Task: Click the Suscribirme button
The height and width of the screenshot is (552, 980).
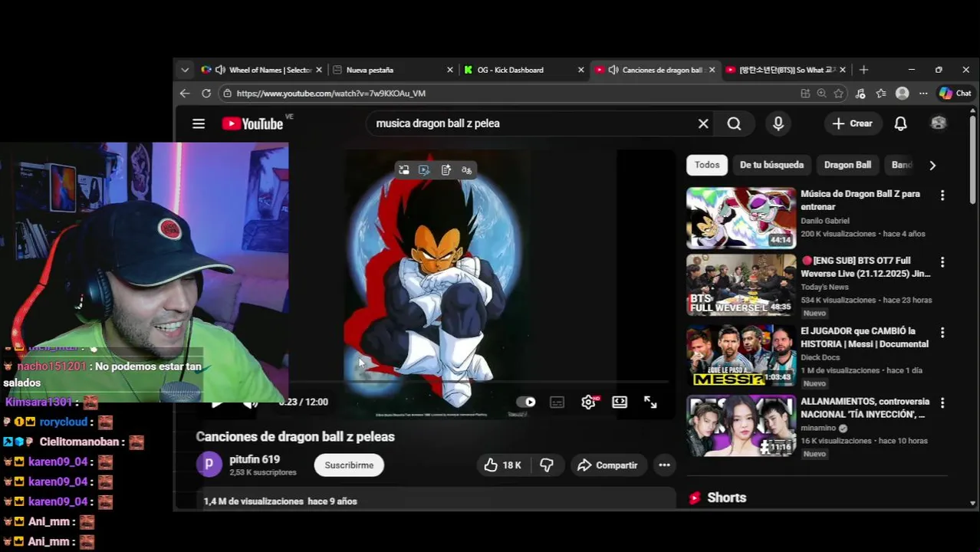Action: point(349,465)
